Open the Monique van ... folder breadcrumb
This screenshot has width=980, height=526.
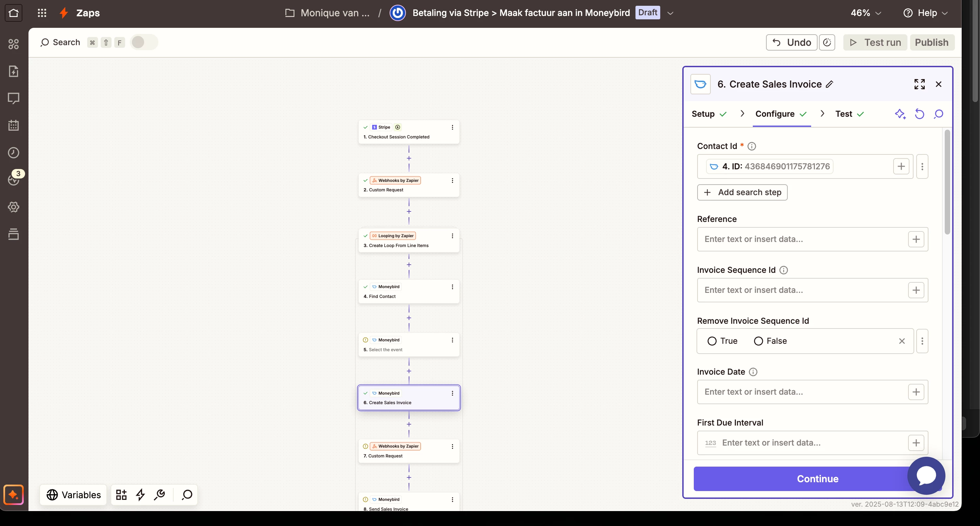327,13
